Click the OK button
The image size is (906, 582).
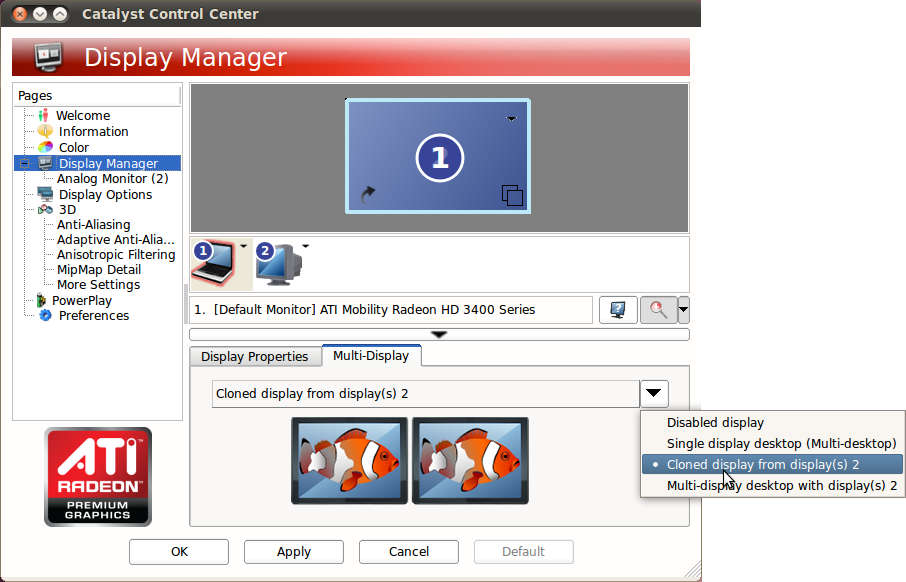(x=179, y=552)
